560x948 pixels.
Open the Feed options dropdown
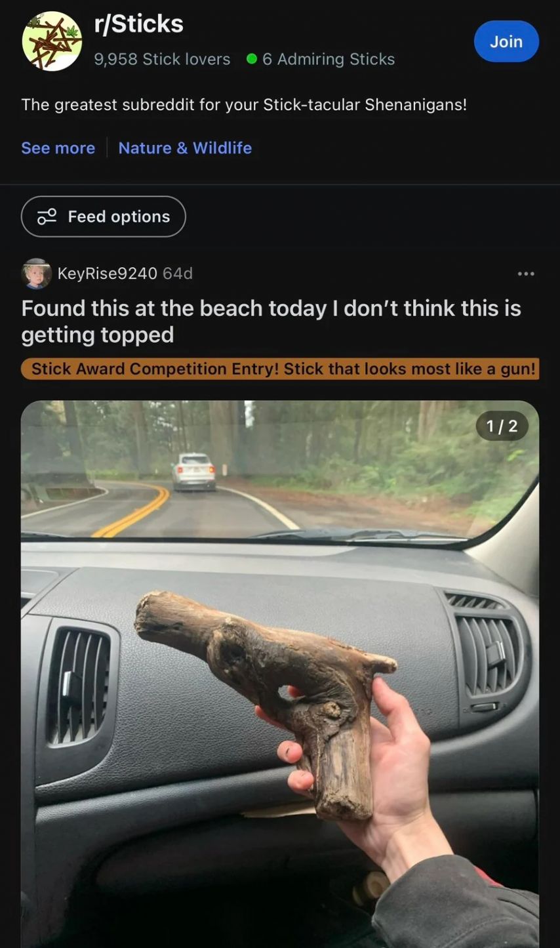click(x=104, y=216)
